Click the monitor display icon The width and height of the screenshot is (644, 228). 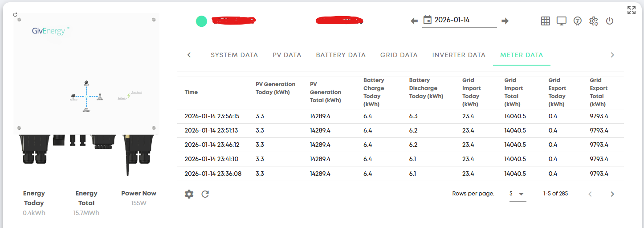pos(561,21)
